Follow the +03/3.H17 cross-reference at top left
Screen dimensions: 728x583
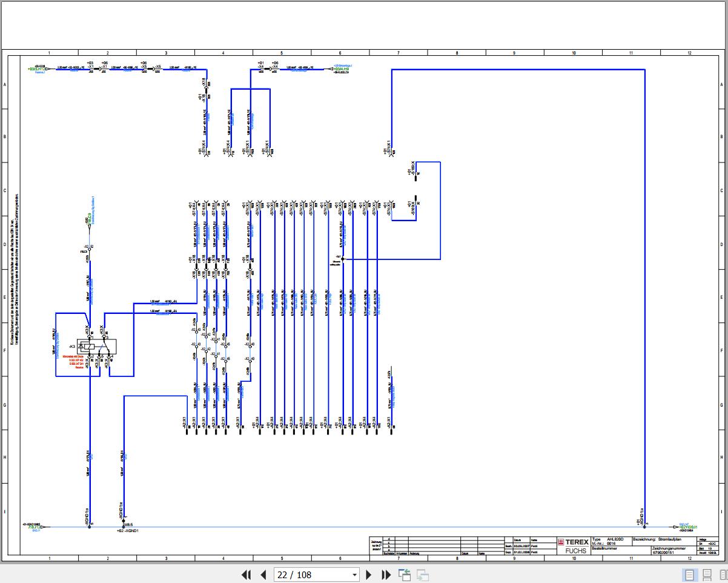click(x=36, y=69)
